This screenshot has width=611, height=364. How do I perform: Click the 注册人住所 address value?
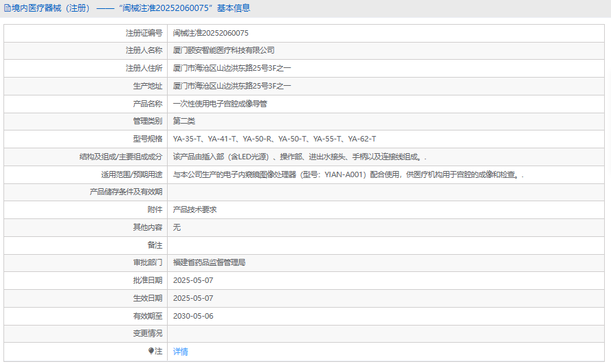pos(232,68)
